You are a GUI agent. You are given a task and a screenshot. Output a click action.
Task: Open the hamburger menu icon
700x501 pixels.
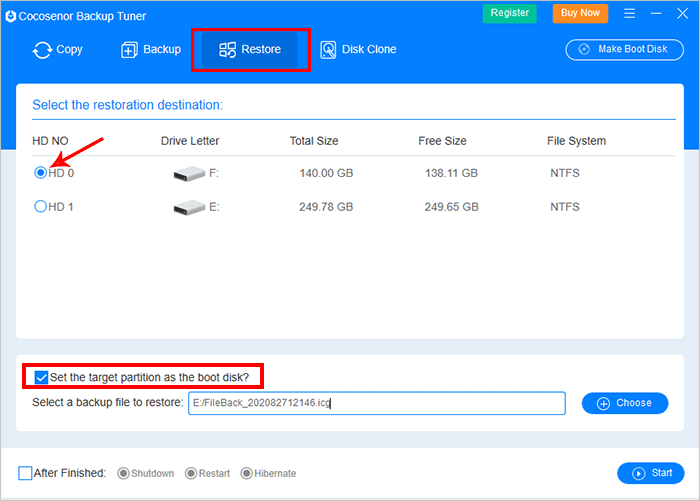coord(629,13)
